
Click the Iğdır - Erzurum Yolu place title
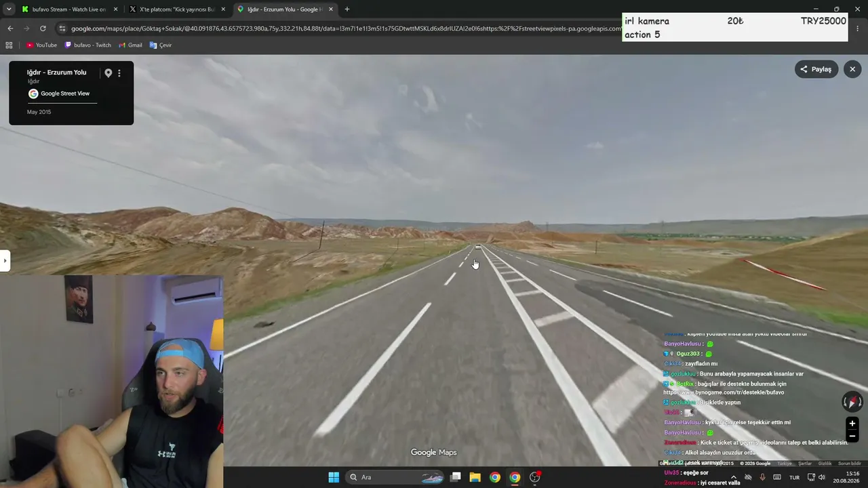point(56,73)
